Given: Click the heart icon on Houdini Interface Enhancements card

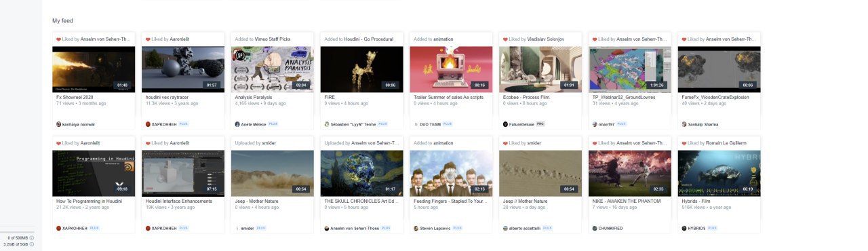Looking at the screenshot, I should click(148, 143).
